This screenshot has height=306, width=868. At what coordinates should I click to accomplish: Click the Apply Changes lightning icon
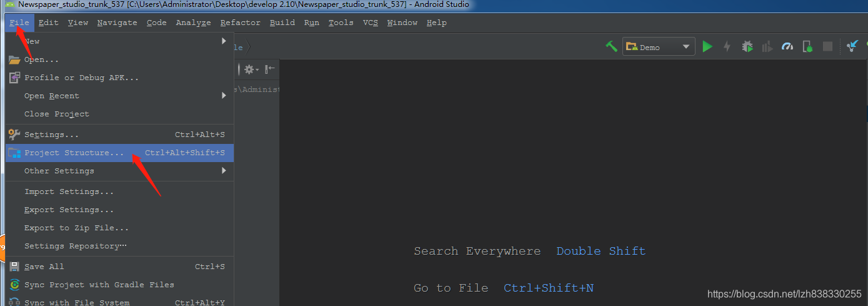click(x=727, y=46)
